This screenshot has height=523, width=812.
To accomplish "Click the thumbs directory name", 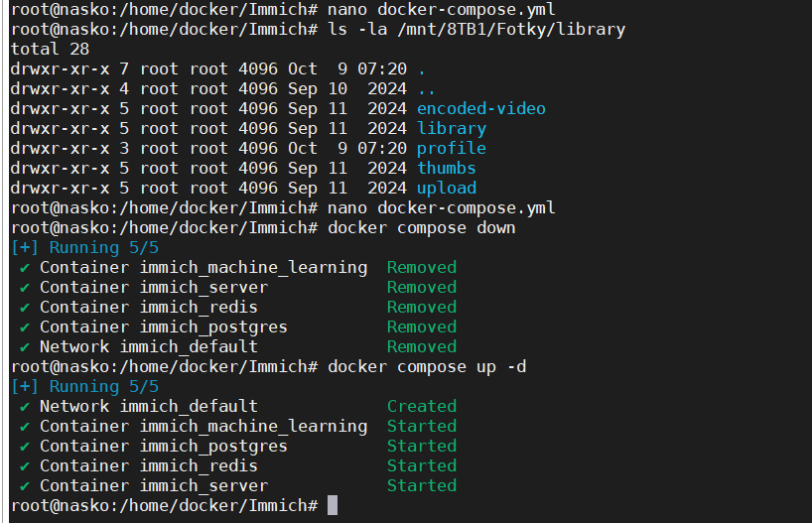I will tap(447, 168).
